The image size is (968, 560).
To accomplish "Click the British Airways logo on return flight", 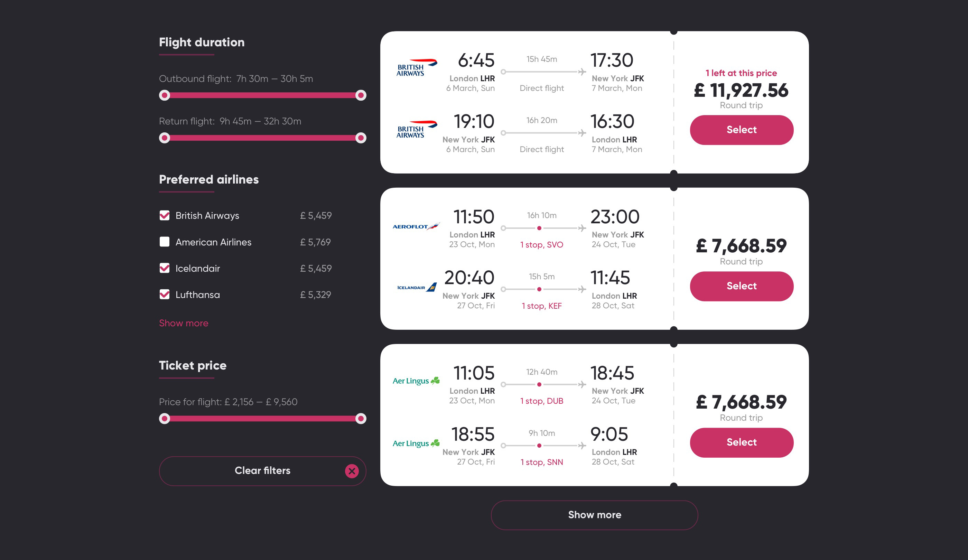I will pos(416,129).
